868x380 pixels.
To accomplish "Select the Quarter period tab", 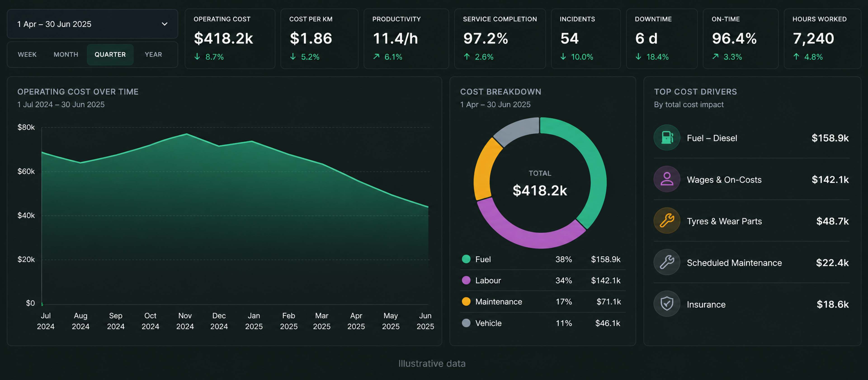I will click(110, 55).
